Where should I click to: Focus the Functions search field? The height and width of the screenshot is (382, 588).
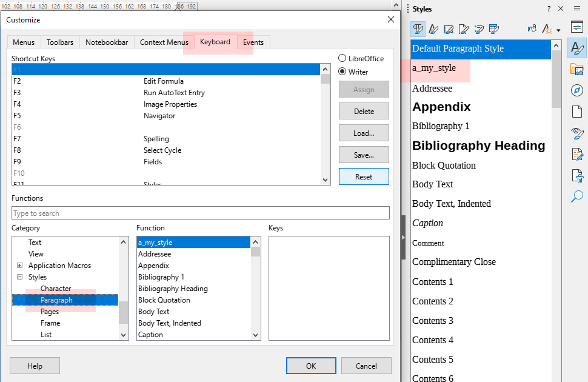[200, 213]
